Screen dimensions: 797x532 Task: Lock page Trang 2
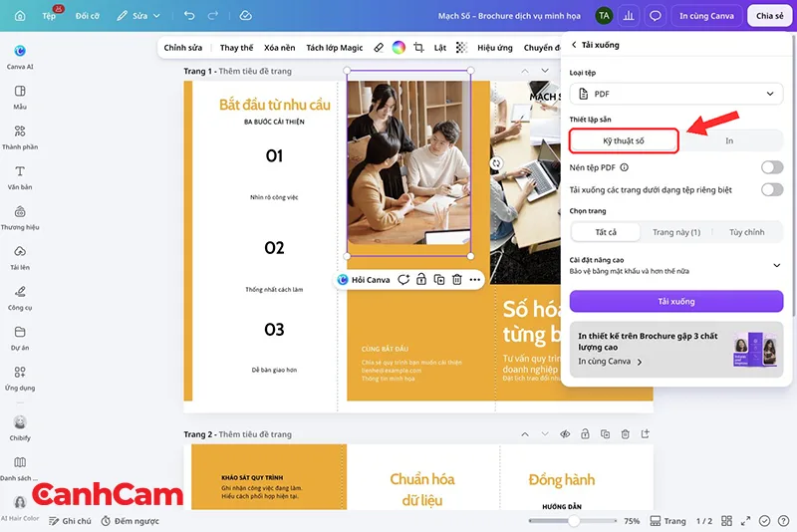[x=585, y=434]
